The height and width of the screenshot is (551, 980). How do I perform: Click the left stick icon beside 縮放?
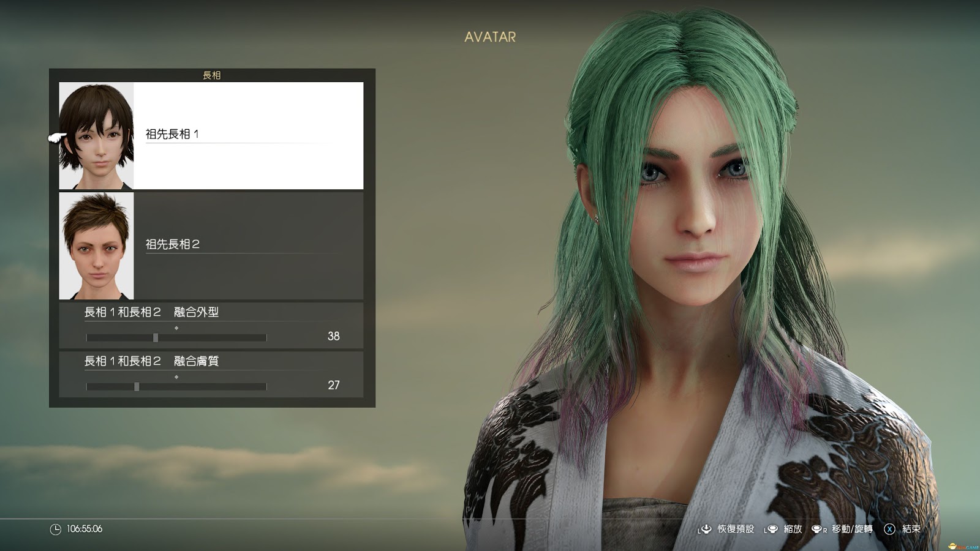click(771, 529)
